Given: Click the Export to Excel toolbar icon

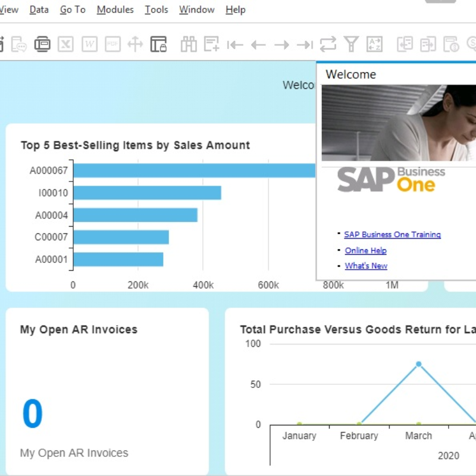Looking at the screenshot, I should [x=65, y=44].
